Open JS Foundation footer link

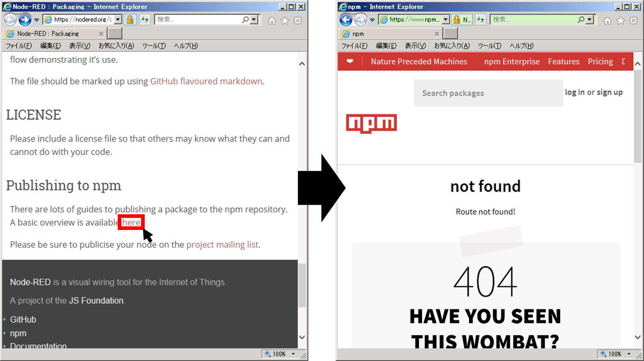96,301
